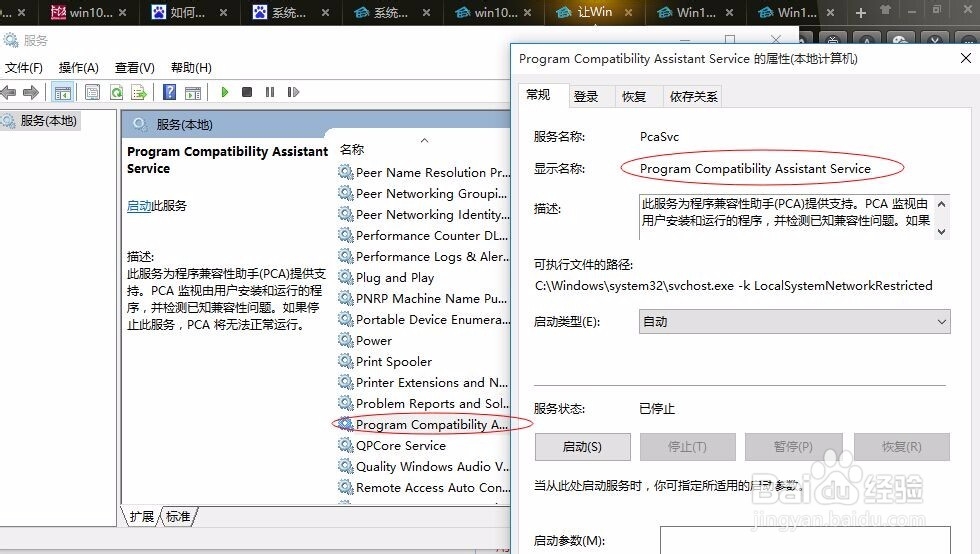Select PNRP Machine Name Pu... service

(424, 298)
